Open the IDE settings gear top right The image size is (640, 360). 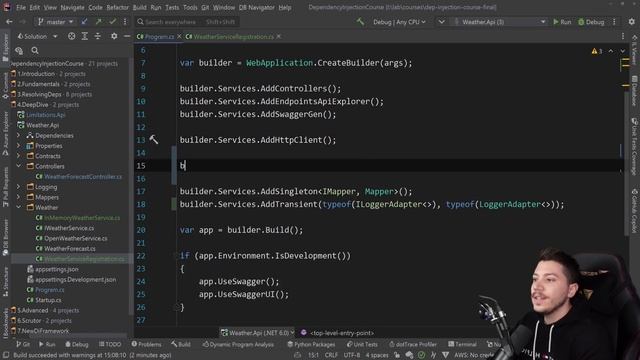pyautogui.click(x=631, y=22)
